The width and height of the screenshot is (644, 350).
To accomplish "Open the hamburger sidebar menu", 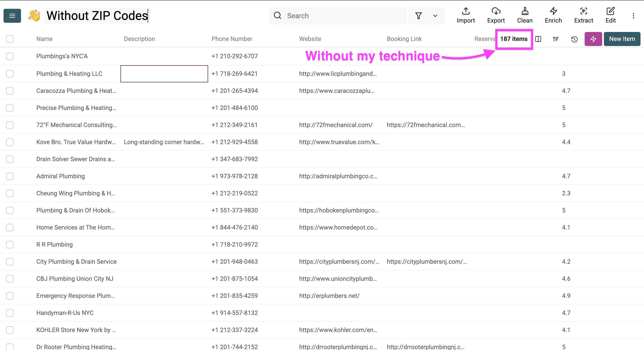I will (x=12, y=16).
